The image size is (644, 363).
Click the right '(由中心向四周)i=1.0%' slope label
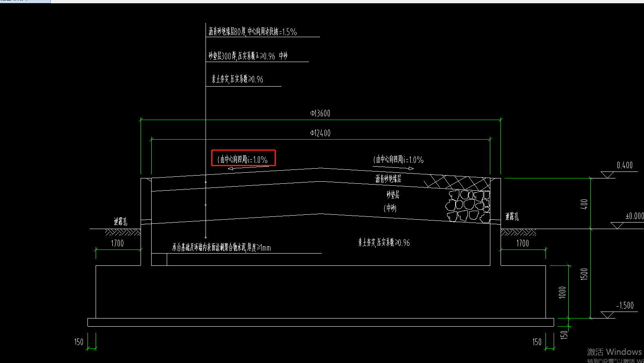tap(398, 160)
